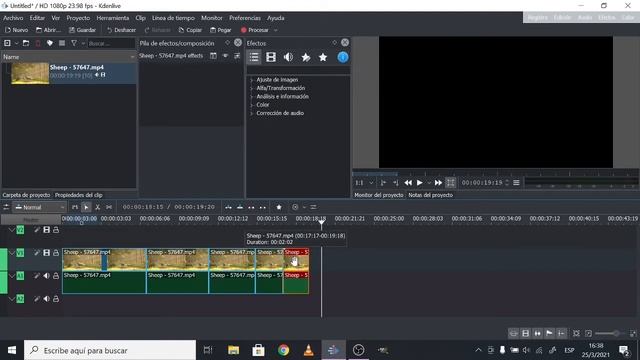Open favorite effects star in timeline toolbar
640x360 pixels.
coord(279,207)
